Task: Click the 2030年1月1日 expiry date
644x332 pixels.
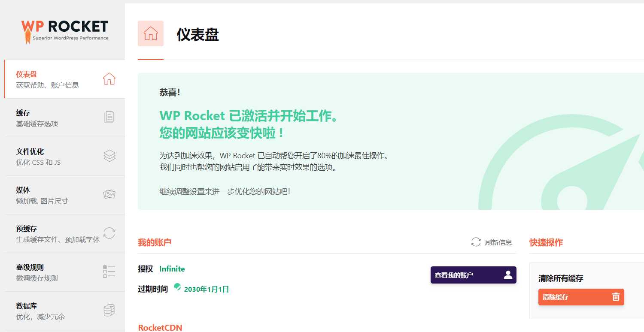Action: tap(207, 290)
